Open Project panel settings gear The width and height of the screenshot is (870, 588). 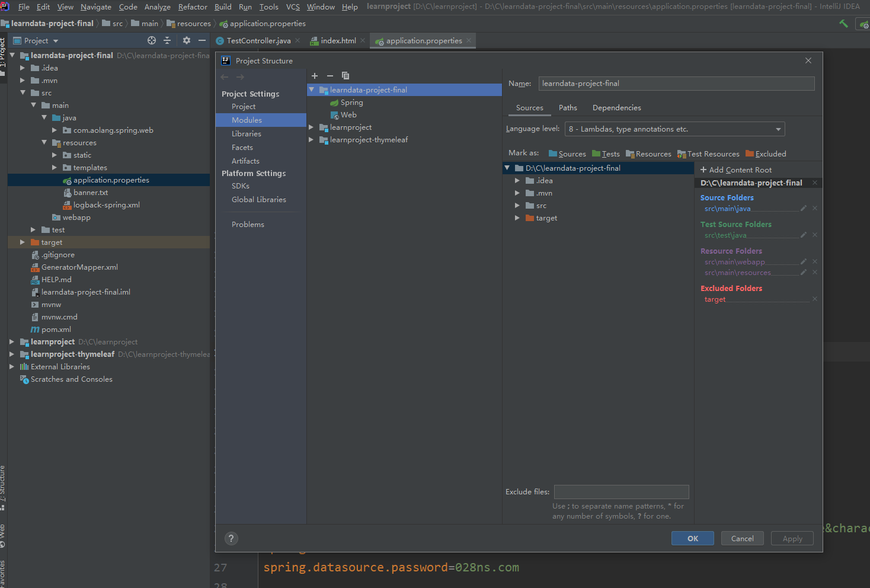[187, 40]
